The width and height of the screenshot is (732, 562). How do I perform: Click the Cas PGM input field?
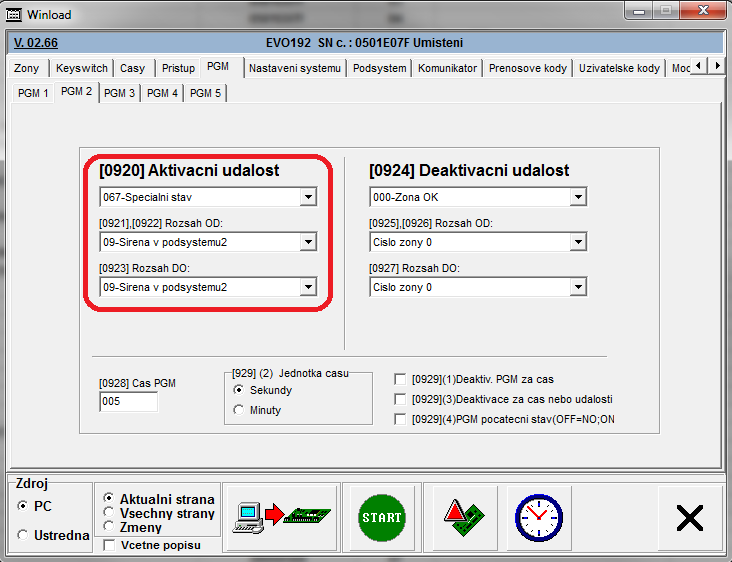click(128, 402)
